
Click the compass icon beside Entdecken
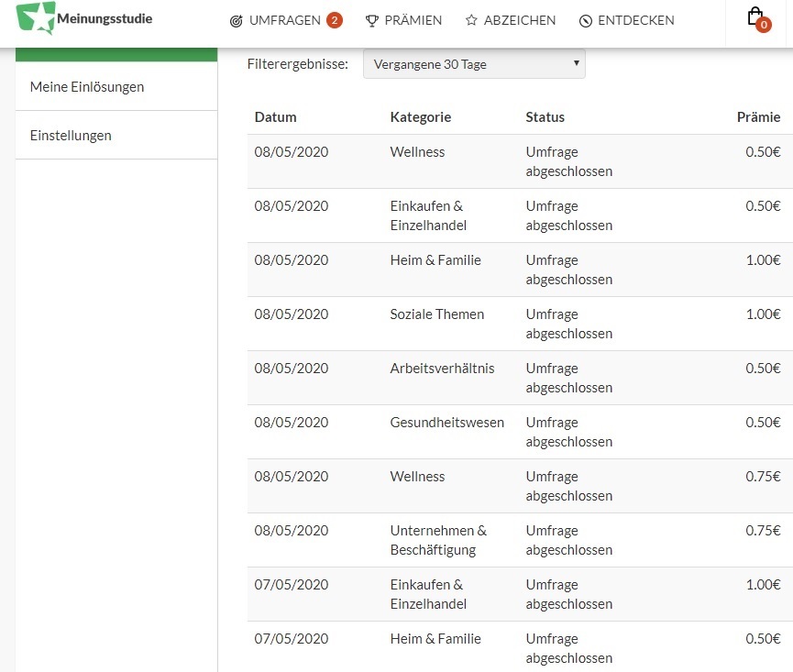pyautogui.click(x=586, y=21)
